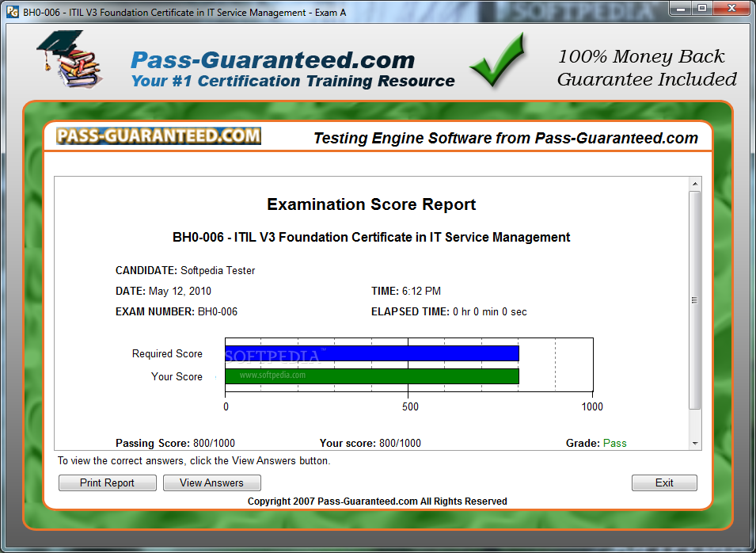Click the scrollbar up arrow in report
This screenshot has height=553, width=756.
pyautogui.click(x=695, y=184)
